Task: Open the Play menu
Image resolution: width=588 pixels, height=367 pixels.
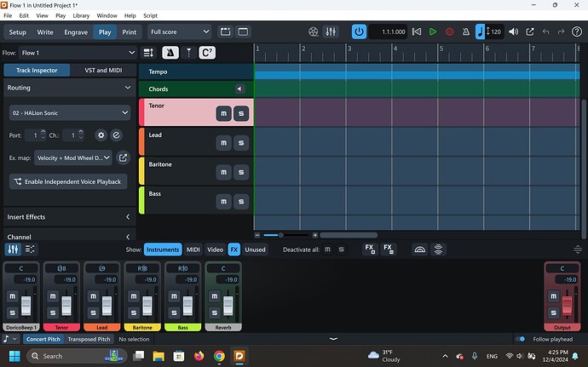Action: pos(61,15)
